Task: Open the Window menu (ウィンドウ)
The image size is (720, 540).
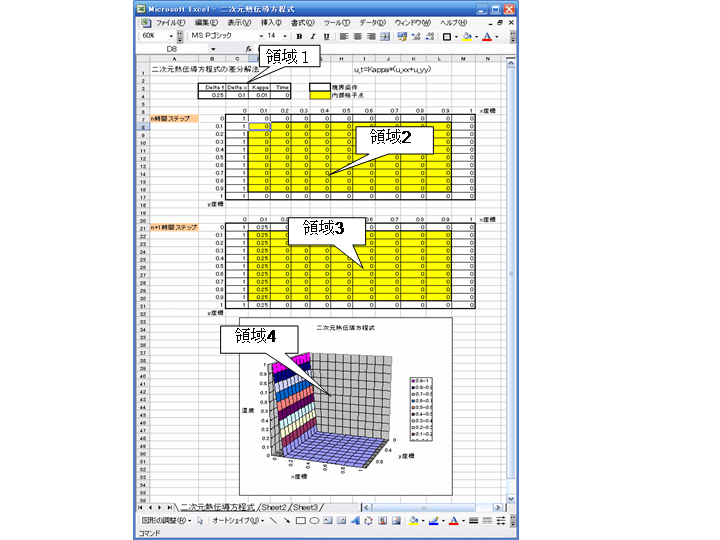Action: [x=413, y=22]
